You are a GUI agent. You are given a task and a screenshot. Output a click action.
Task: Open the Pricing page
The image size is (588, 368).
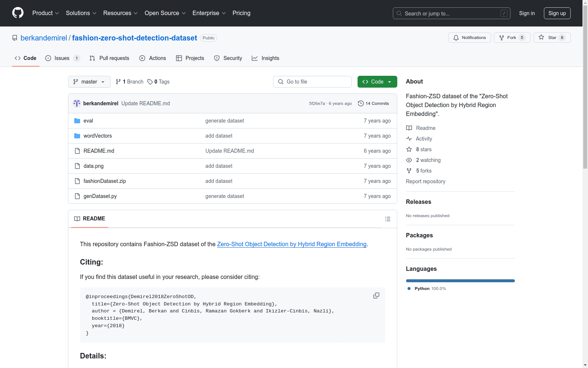pyautogui.click(x=241, y=13)
